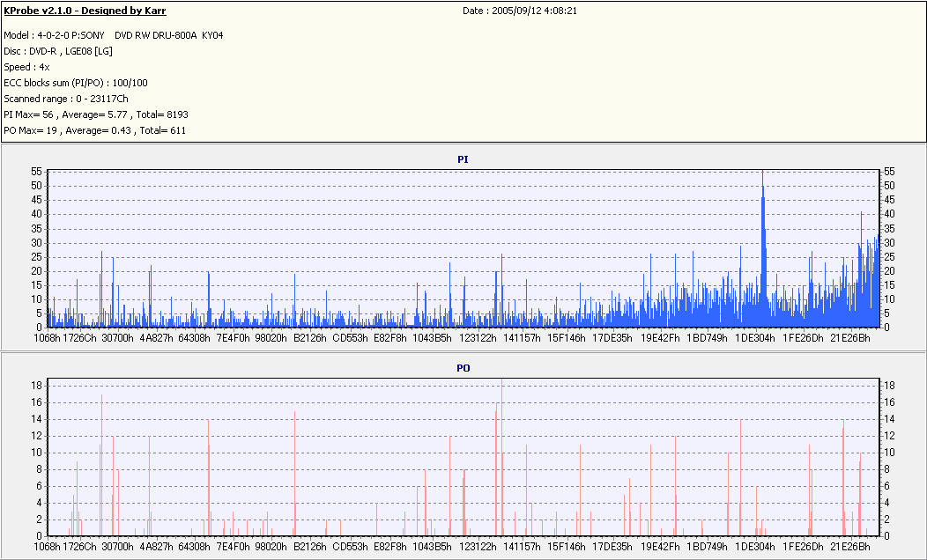The width and height of the screenshot is (927, 560).
Task: Click 1BD749h on the PO chart axis
Action: tap(707, 547)
